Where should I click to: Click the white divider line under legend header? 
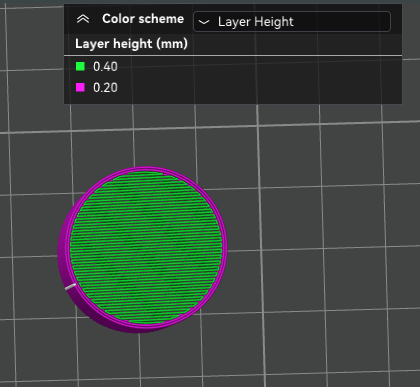pyautogui.click(x=233, y=55)
